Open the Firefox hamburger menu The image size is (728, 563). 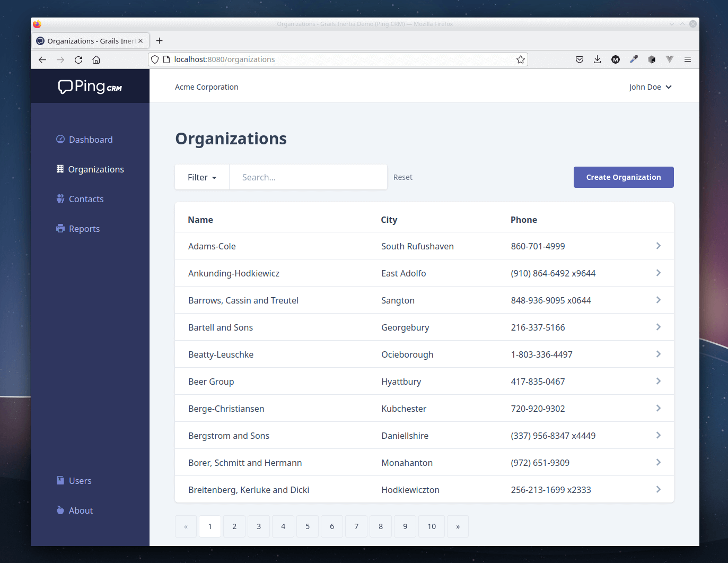[x=688, y=59]
